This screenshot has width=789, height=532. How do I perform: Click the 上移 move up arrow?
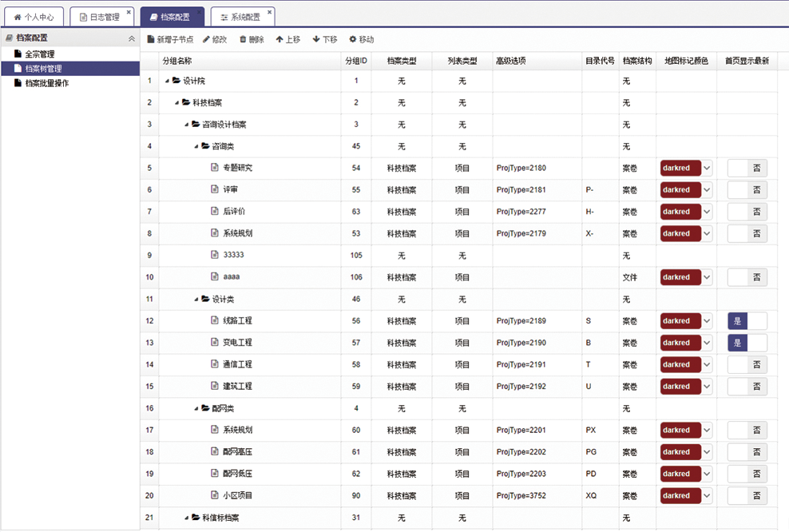(280, 39)
